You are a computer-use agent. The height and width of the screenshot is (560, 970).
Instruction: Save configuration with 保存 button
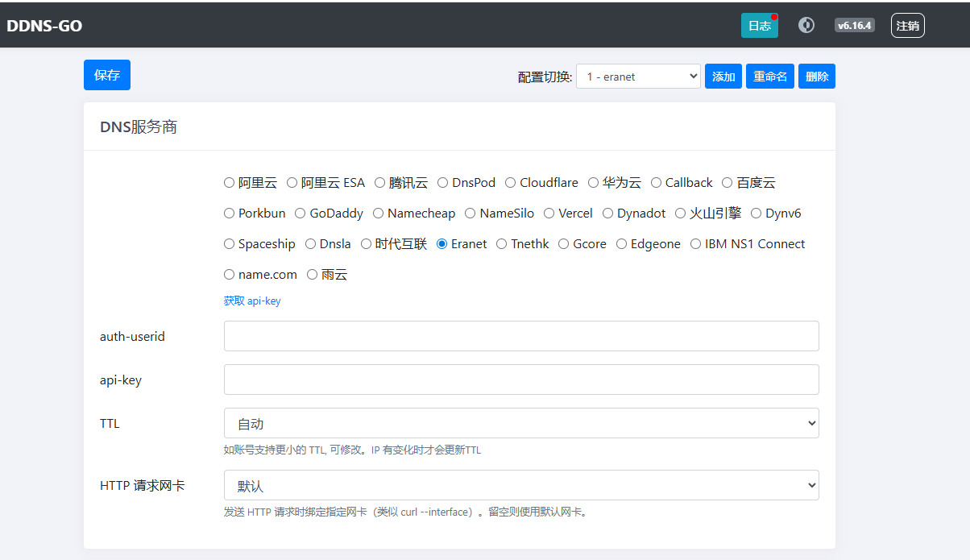click(107, 75)
